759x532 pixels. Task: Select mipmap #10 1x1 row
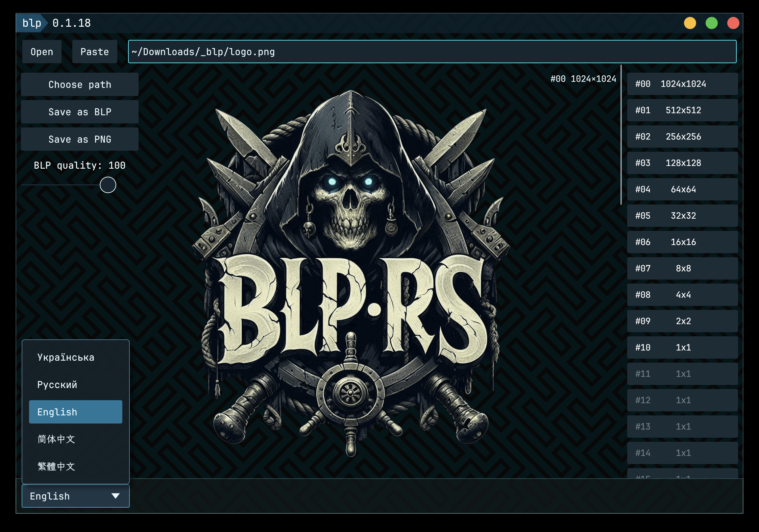[x=683, y=347]
